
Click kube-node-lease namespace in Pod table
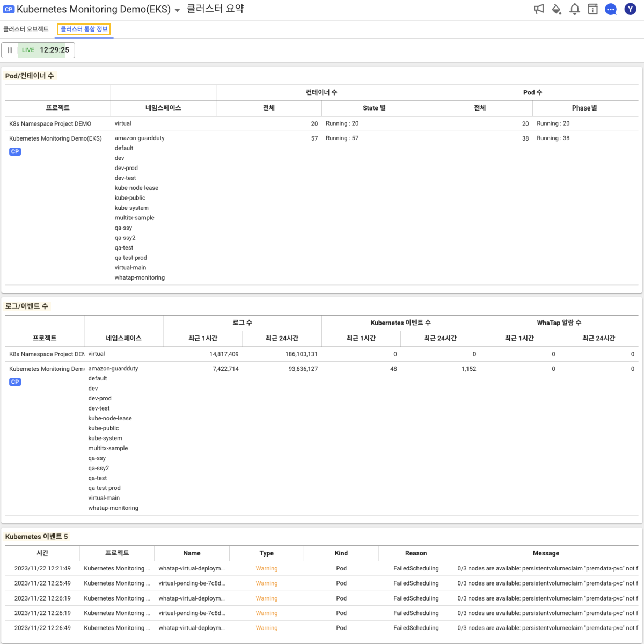[136, 188]
